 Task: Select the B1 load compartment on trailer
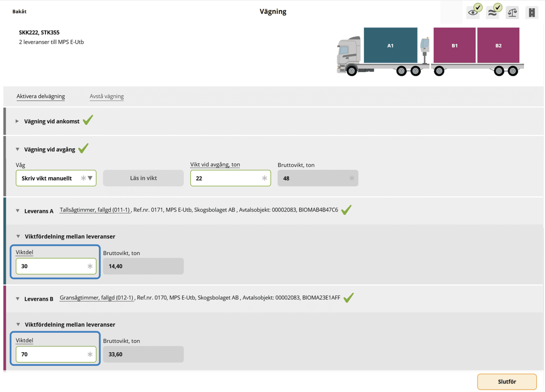coord(454,45)
